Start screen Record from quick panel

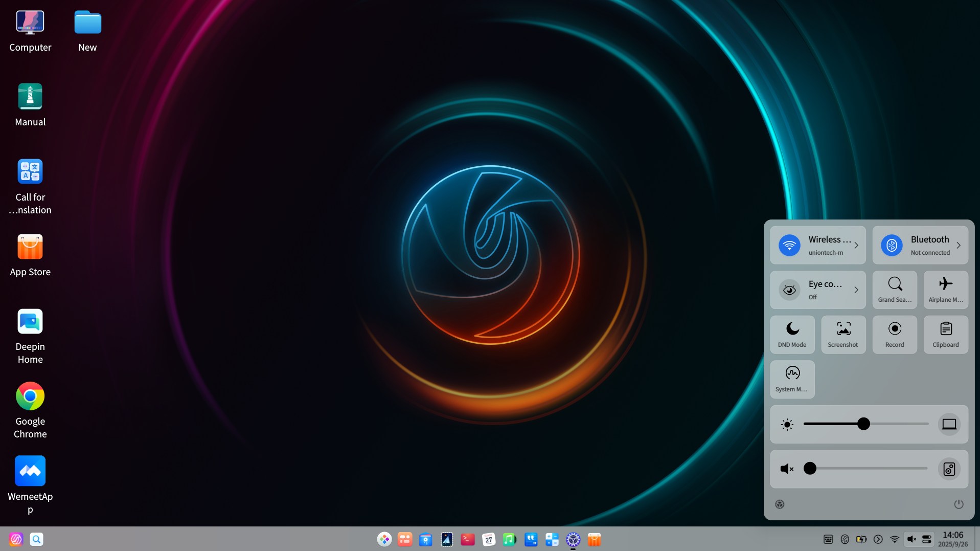[894, 334]
